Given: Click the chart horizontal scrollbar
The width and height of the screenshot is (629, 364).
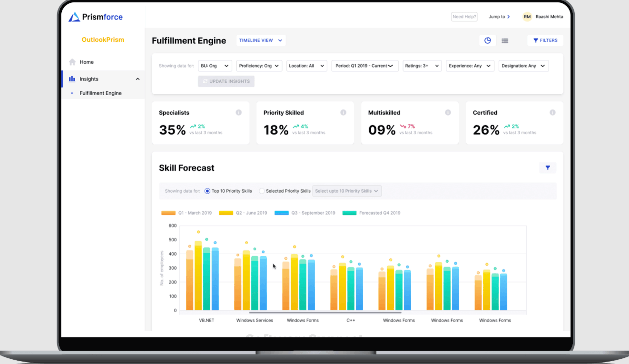Looking at the screenshot, I should 325,313.
